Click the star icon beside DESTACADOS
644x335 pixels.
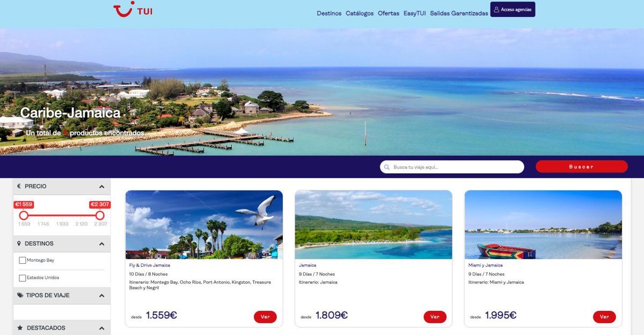coord(20,328)
